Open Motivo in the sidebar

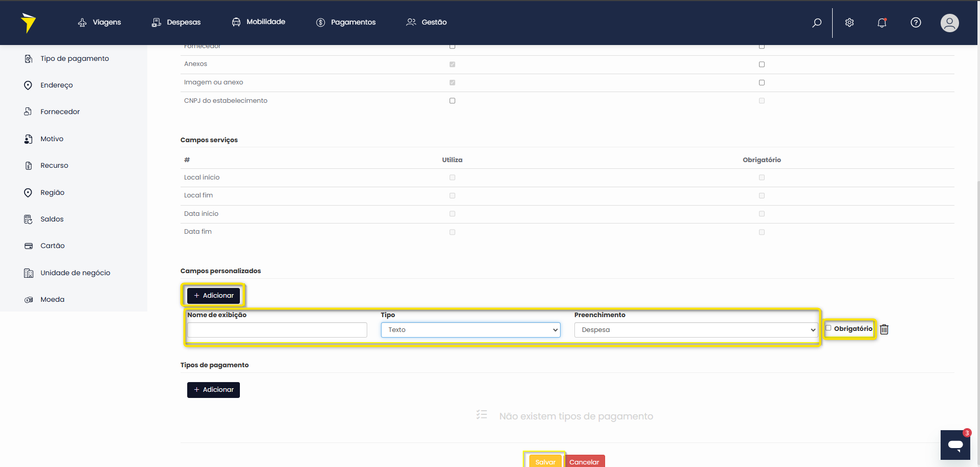[x=52, y=139]
